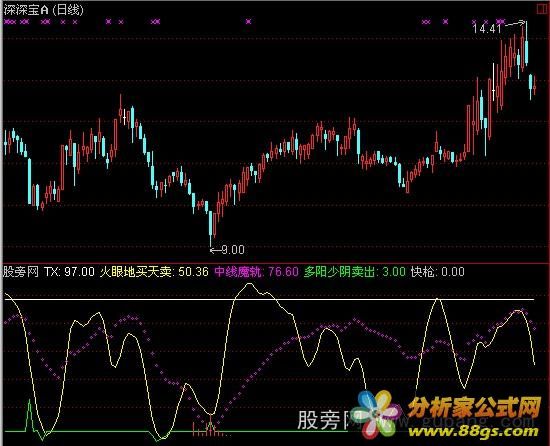Click the 股旁网 label in indicator header

pos(21,272)
